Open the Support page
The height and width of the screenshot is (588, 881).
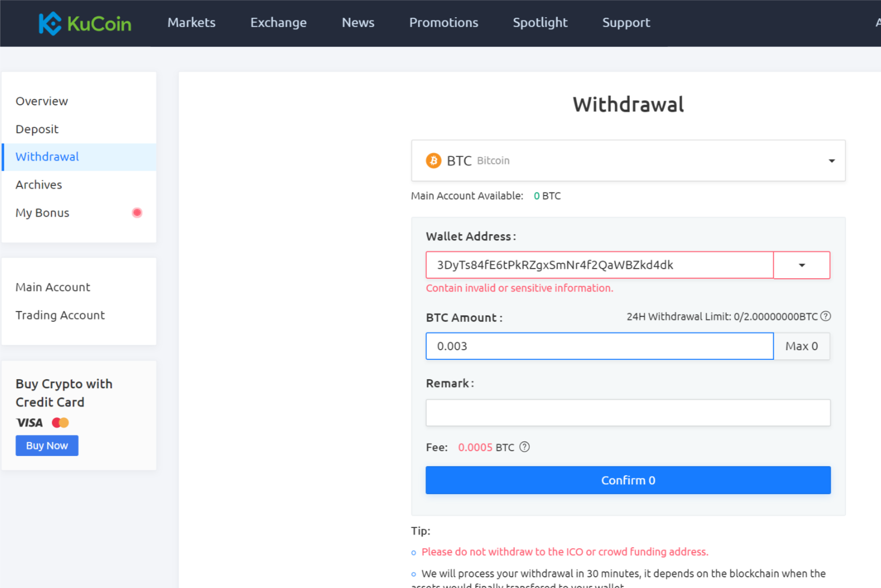pos(626,23)
